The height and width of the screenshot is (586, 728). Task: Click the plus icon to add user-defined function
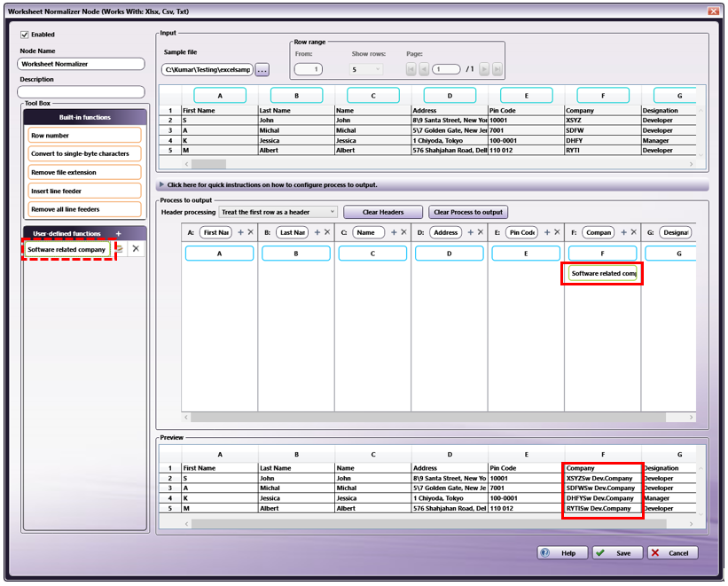(118, 233)
